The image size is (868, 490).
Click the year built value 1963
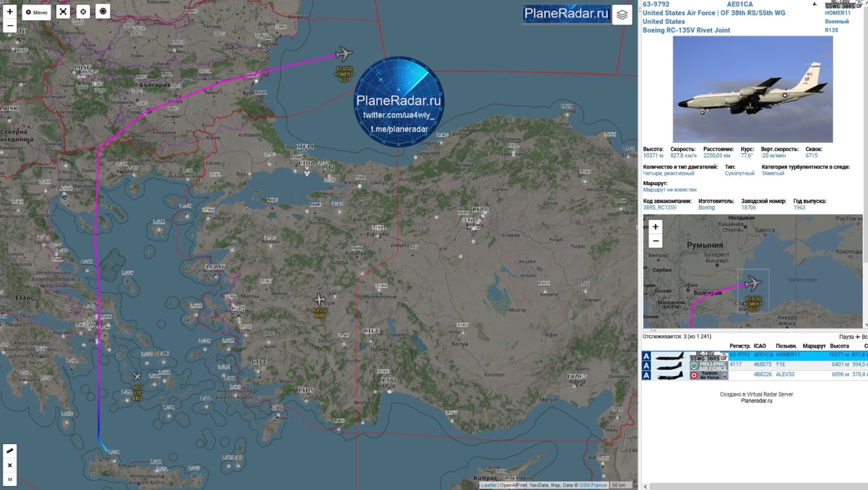coord(799,208)
